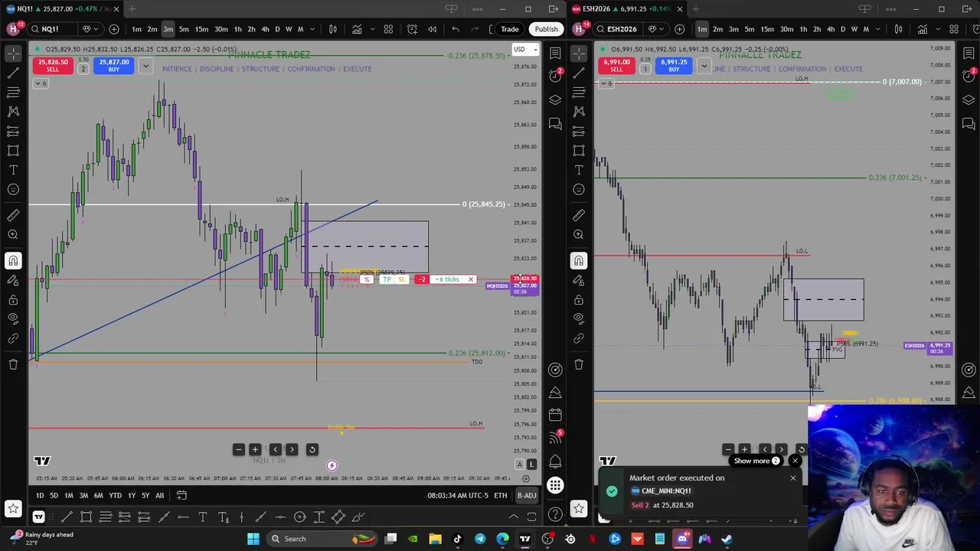Image resolution: width=980 pixels, height=551 pixels.
Task: Undo last action in NQ1! window
Action: (x=456, y=29)
